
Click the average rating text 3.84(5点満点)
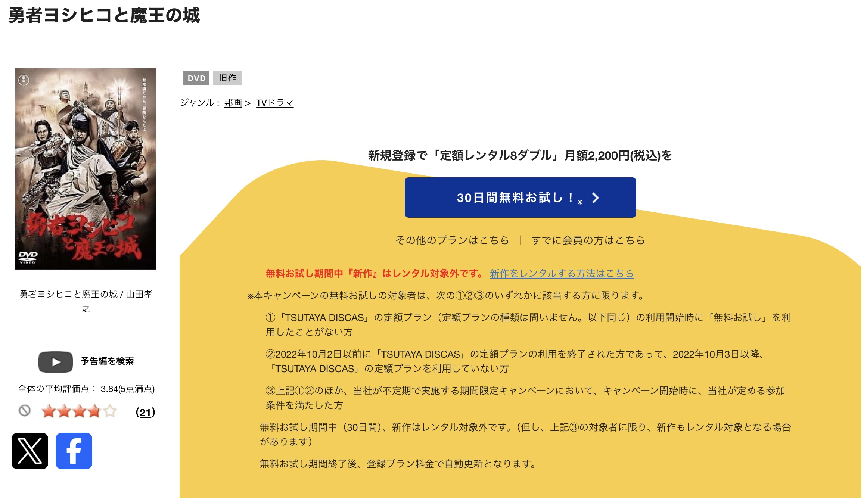pos(128,389)
